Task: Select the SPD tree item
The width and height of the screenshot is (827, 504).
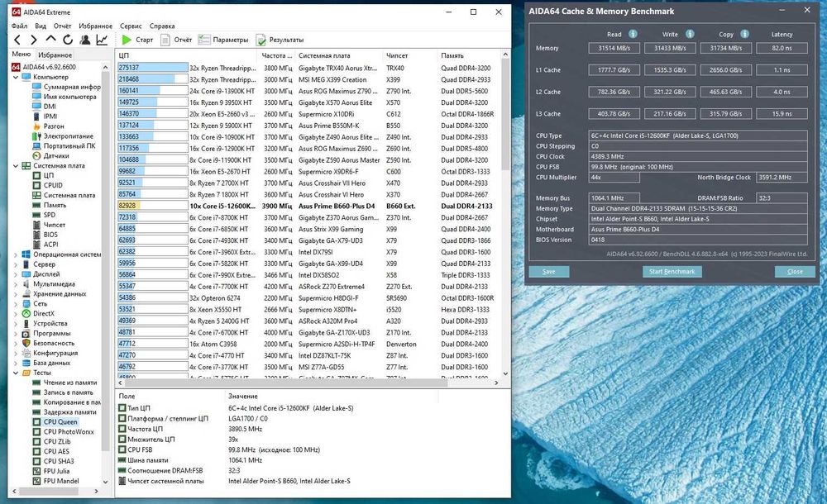Action: [44, 215]
